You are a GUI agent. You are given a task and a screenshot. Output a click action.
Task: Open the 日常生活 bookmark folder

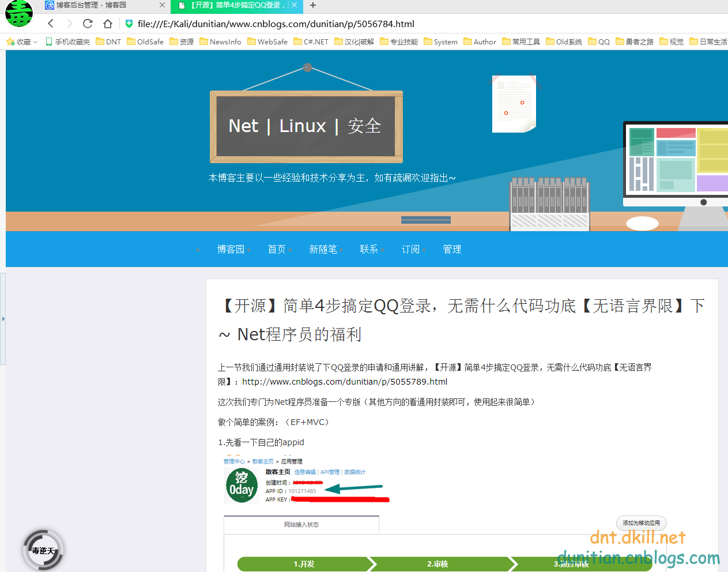(x=708, y=42)
